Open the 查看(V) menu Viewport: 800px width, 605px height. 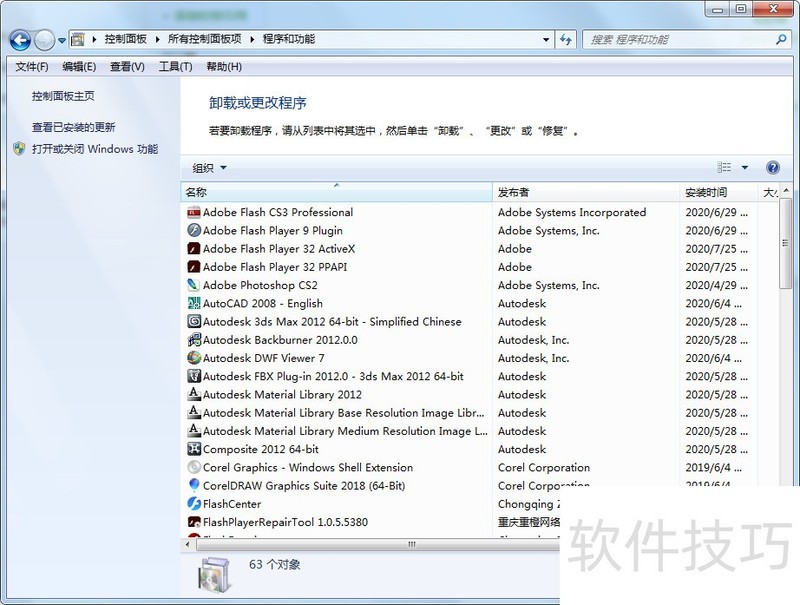click(x=127, y=67)
